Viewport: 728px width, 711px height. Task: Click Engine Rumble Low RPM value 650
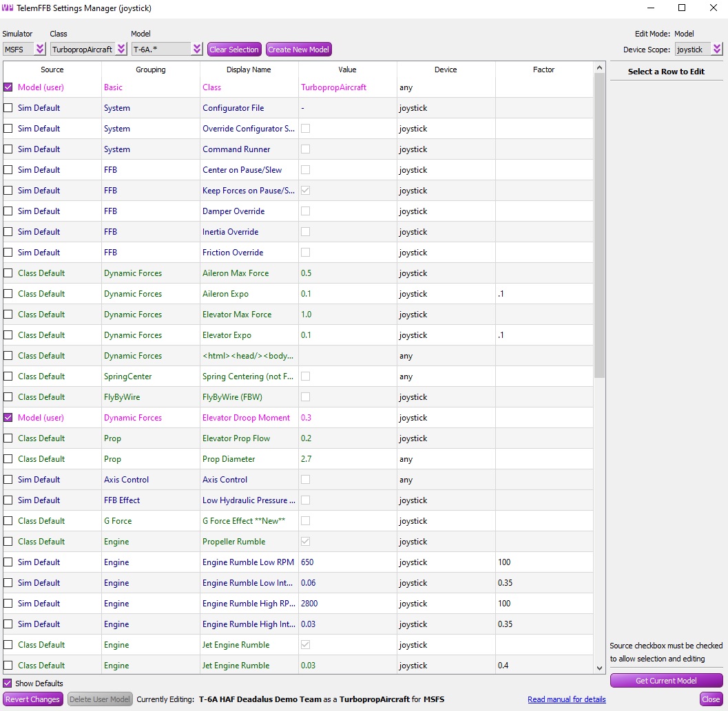click(307, 562)
